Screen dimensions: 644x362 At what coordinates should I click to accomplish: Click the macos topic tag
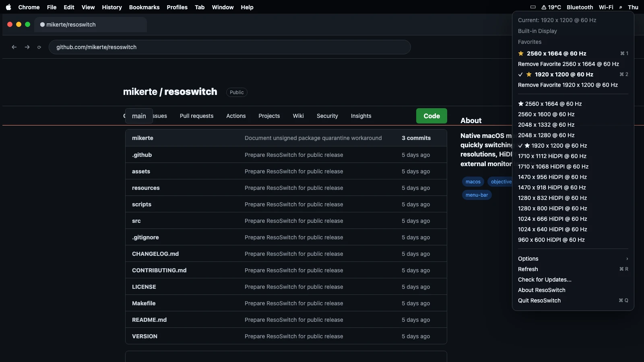(x=473, y=182)
